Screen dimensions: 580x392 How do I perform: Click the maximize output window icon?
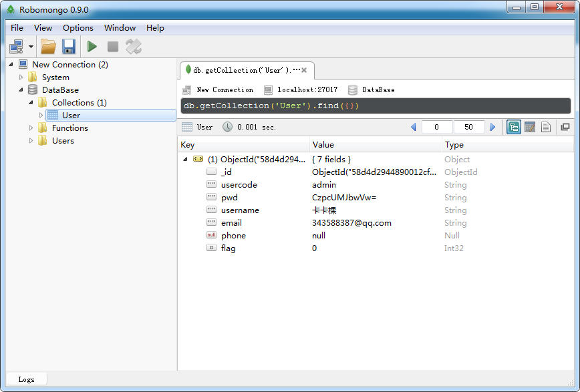565,127
